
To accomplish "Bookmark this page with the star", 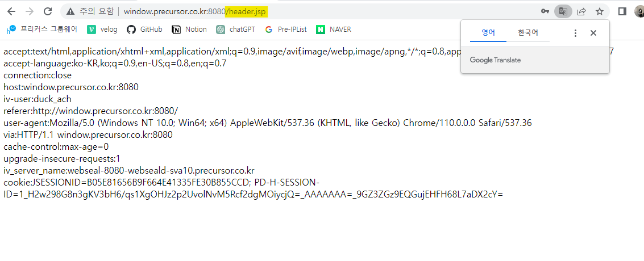I will 600,11.
